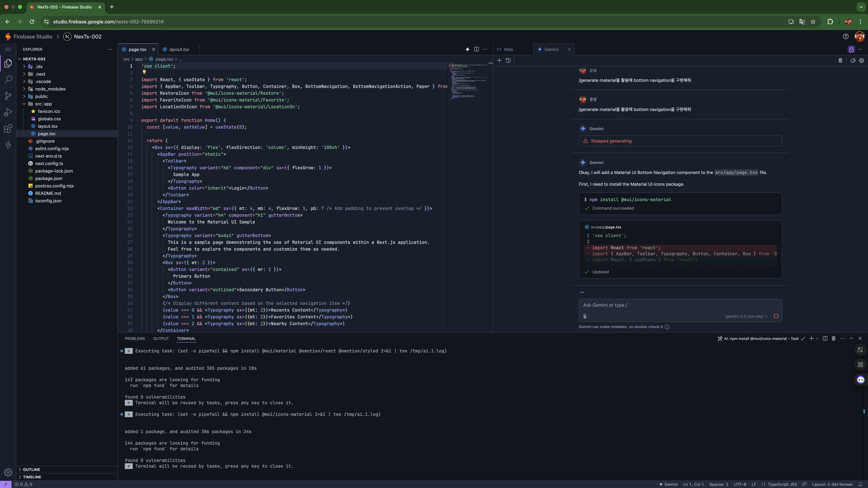Open the Source Control view

tap(8, 96)
